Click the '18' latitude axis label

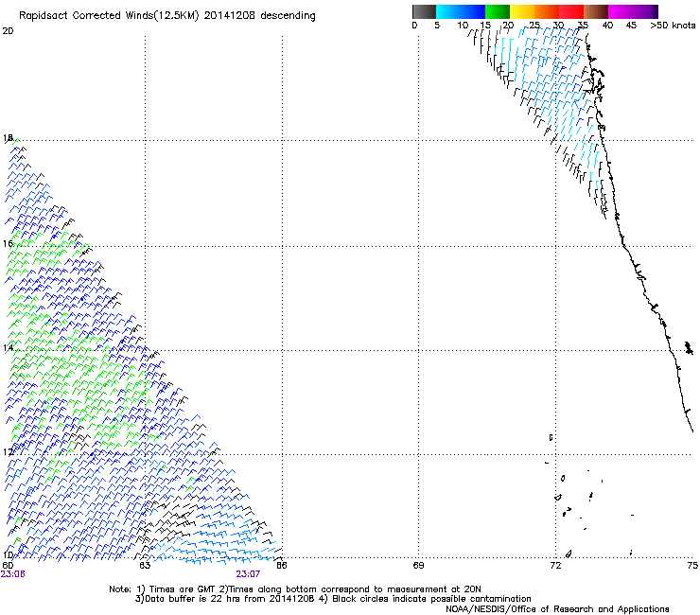[x=8, y=137]
